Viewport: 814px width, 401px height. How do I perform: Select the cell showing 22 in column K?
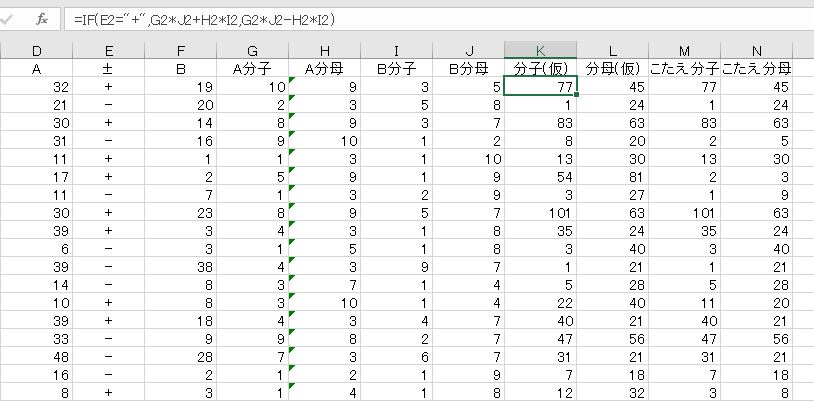pyautogui.click(x=540, y=303)
